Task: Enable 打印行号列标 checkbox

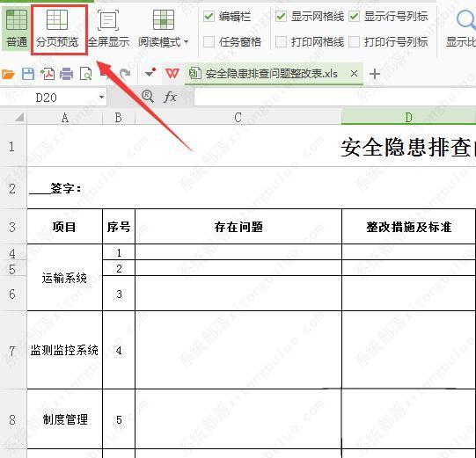Action: point(354,41)
